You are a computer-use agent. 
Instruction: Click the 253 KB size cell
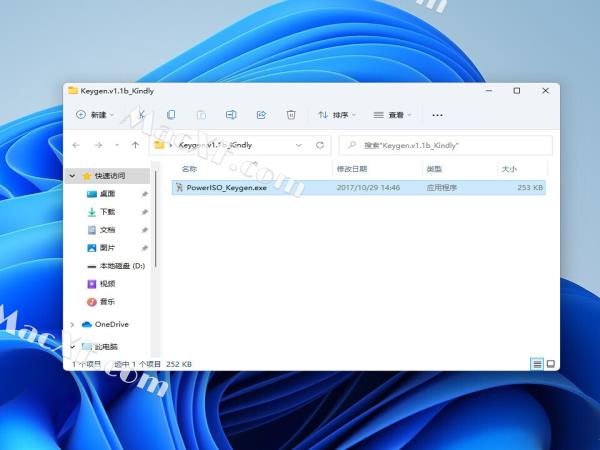point(530,188)
